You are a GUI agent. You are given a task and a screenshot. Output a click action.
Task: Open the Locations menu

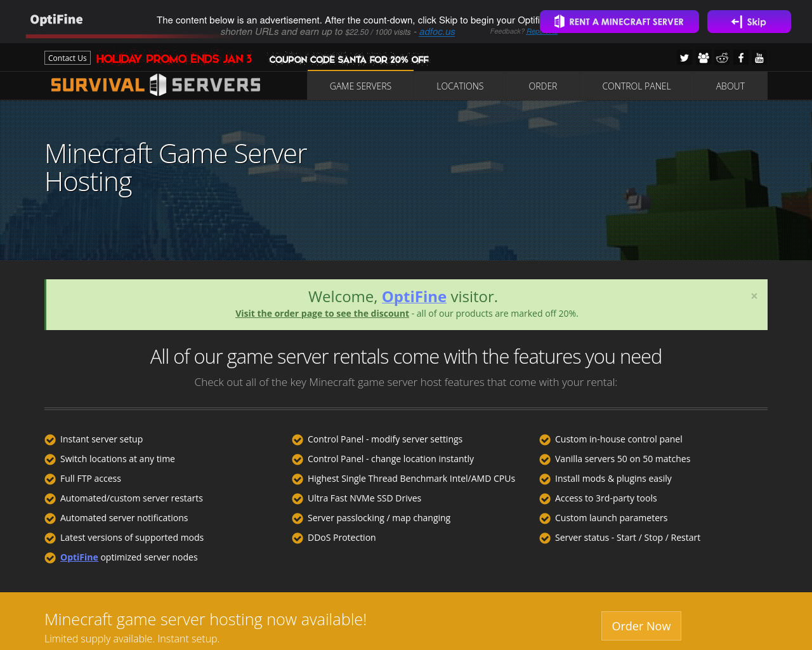point(460,86)
